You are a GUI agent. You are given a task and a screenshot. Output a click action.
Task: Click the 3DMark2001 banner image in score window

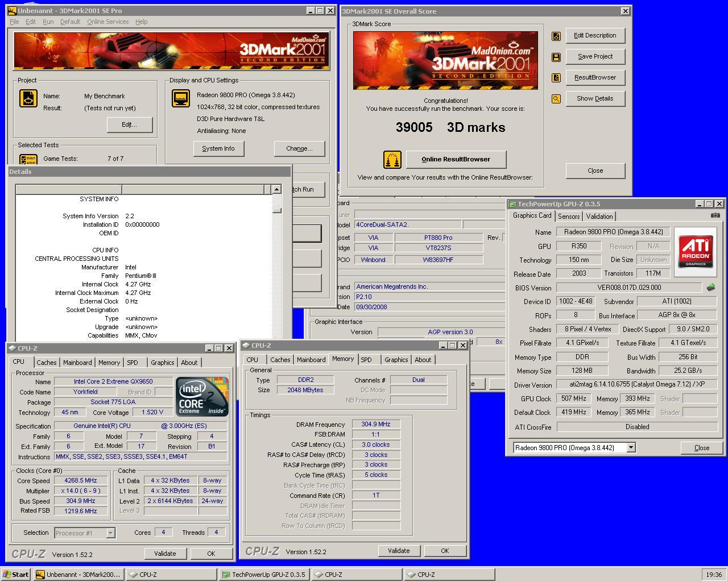pos(445,60)
